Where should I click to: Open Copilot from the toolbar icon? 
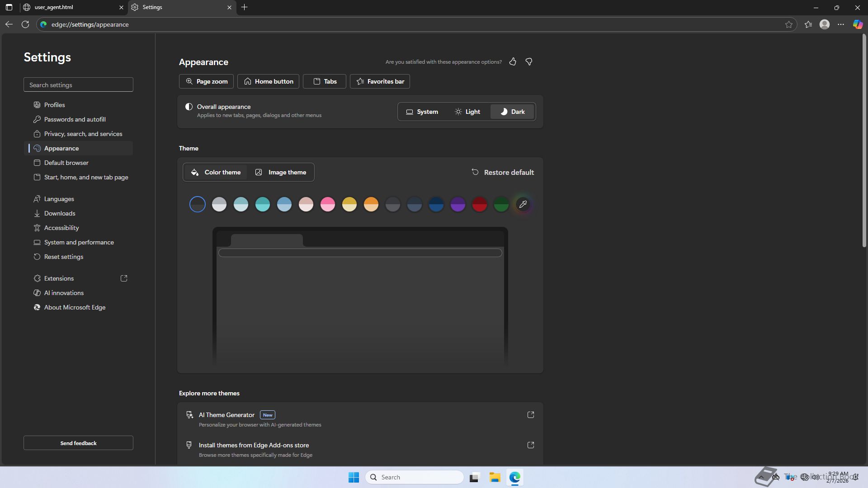point(858,24)
